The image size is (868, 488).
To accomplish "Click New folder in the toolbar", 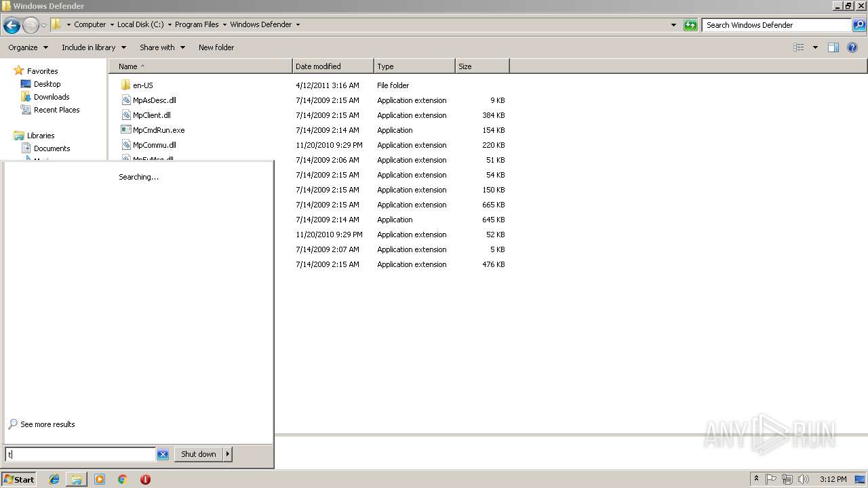I will (216, 47).
